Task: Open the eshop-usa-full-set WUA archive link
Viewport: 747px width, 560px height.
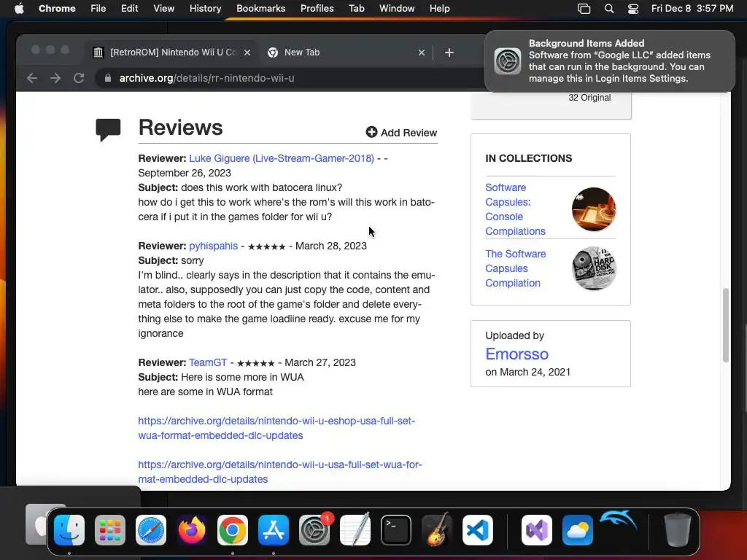Action: tap(276, 428)
